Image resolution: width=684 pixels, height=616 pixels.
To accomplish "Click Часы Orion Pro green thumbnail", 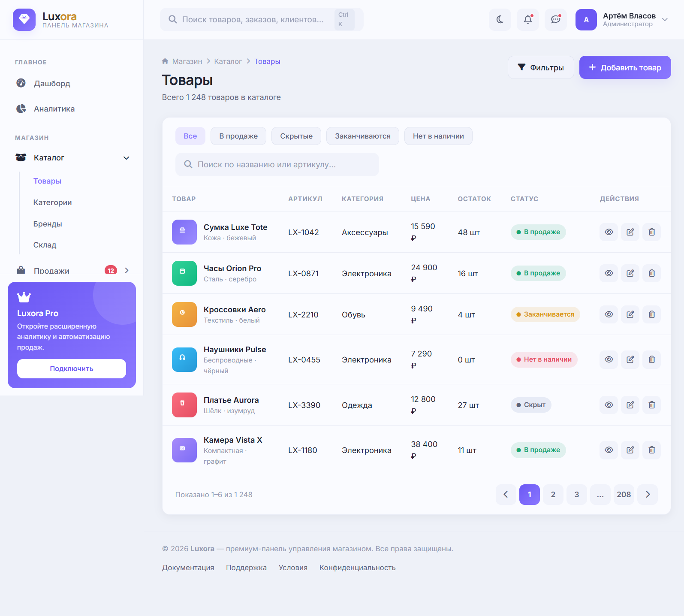I will [184, 273].
